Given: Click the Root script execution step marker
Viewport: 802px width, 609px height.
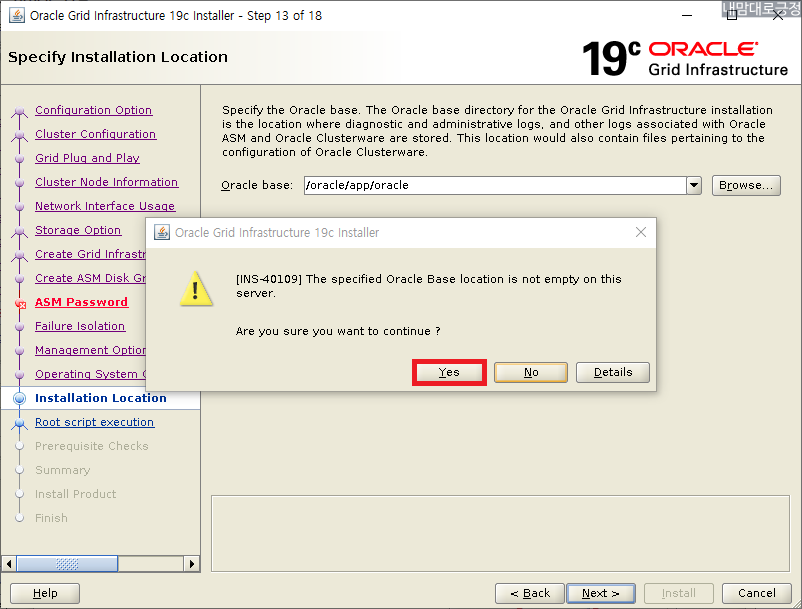Looking at the screenshot, I should pyautogui.click(x=19, y=423).
